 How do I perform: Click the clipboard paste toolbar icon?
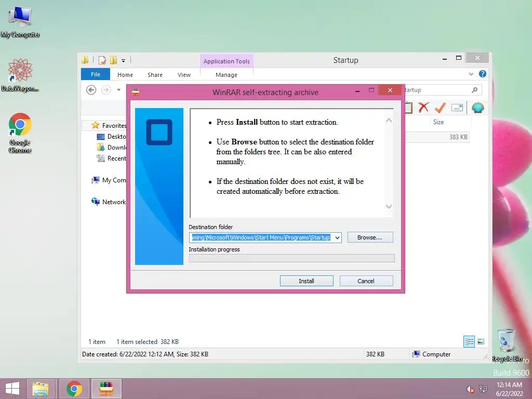[x=408, y=108]
